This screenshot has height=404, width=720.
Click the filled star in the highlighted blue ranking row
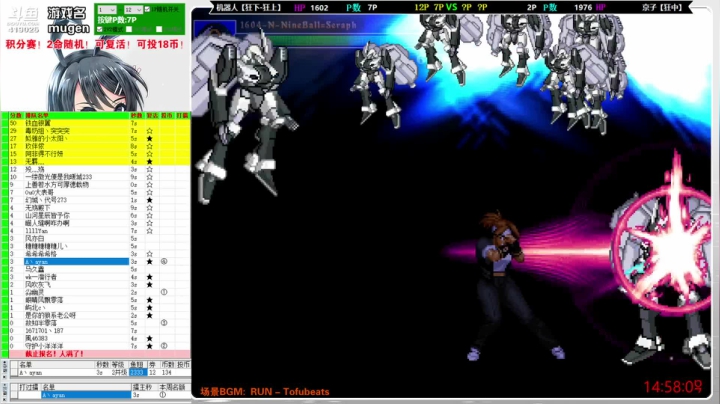[149, 262]
